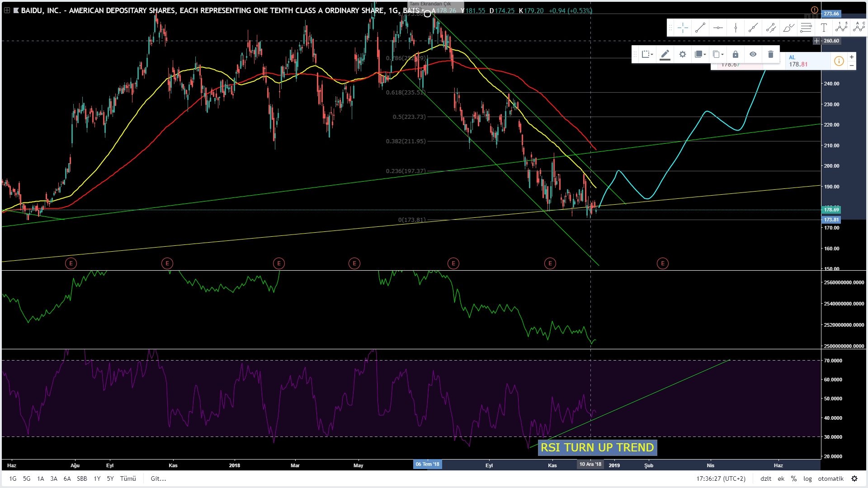
Task: Toggle log scale at bottom right
Action: tap(807, 479)
